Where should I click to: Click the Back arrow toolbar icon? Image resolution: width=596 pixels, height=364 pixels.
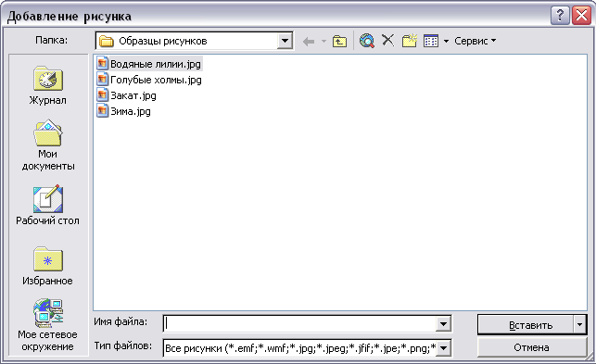coord(309,41)
